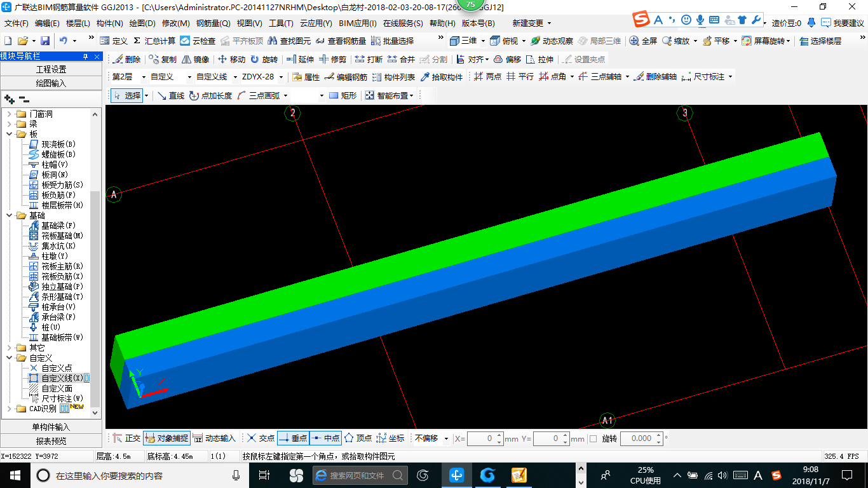The image size is (868, 488).
Task: Choose the 直线 (line) drawing tool
Action: tap(170, 95)
